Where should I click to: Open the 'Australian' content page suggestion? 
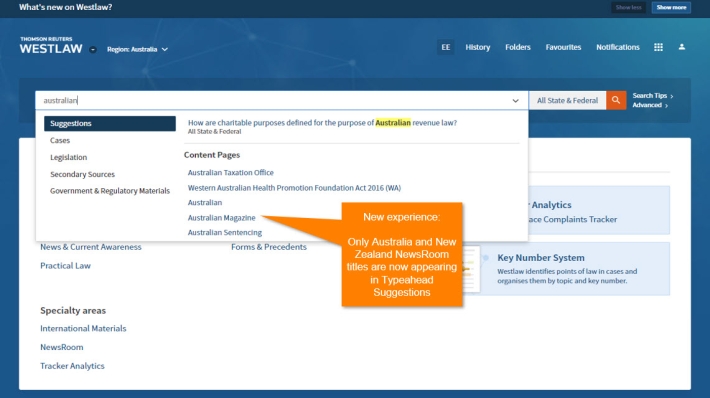(205, 202)
